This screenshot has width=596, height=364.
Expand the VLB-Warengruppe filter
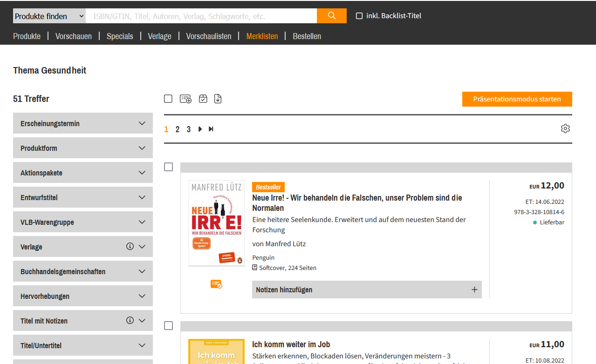pyautogui.click(x=83, y=222)
